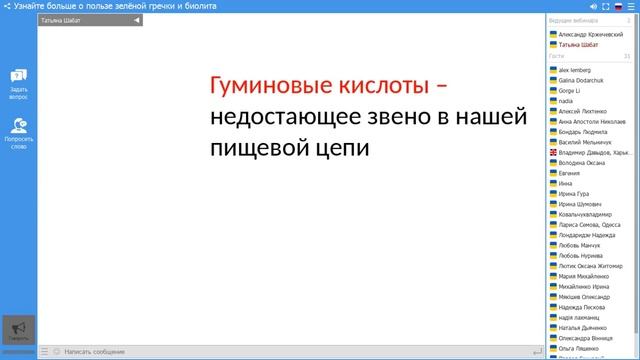Select guest Любовь Манчук
This screenshot has height=360, width=640.
(x=579, y=245)
